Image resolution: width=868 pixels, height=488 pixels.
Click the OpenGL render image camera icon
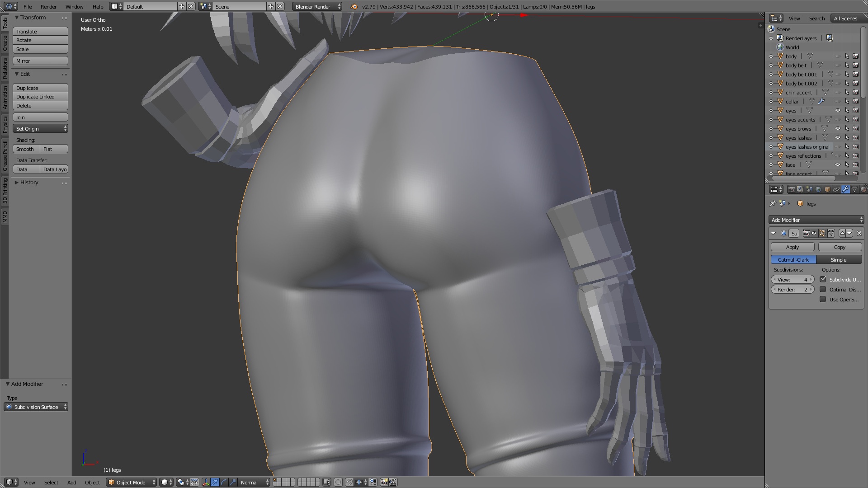pyautogui.click(x=384, y=482)
